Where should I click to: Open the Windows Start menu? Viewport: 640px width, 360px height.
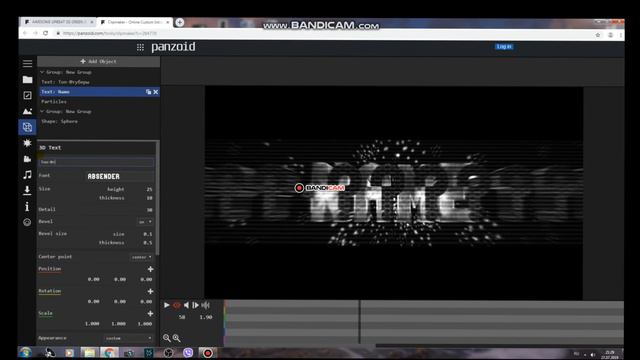point(25,352)
